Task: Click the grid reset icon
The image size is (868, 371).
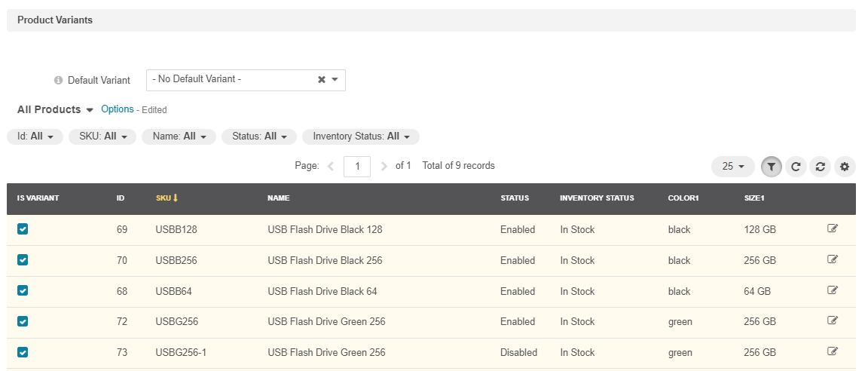Action: coord(820,167)
